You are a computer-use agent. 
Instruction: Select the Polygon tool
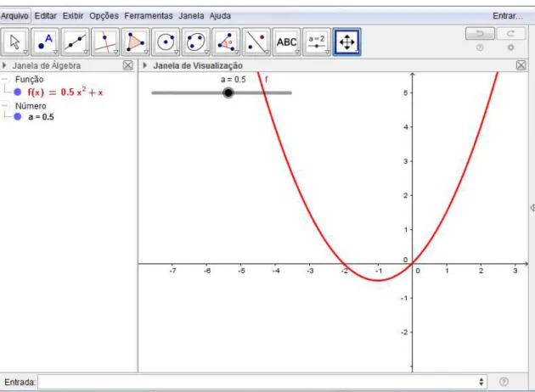pos(136,42)
